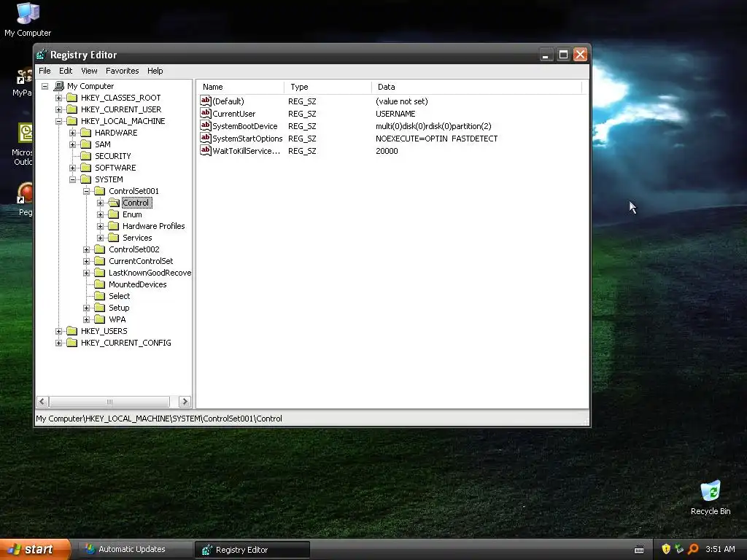The image size is (747, 560).
Task: Open the Edit menu
Action: click(x=65, y=71)
